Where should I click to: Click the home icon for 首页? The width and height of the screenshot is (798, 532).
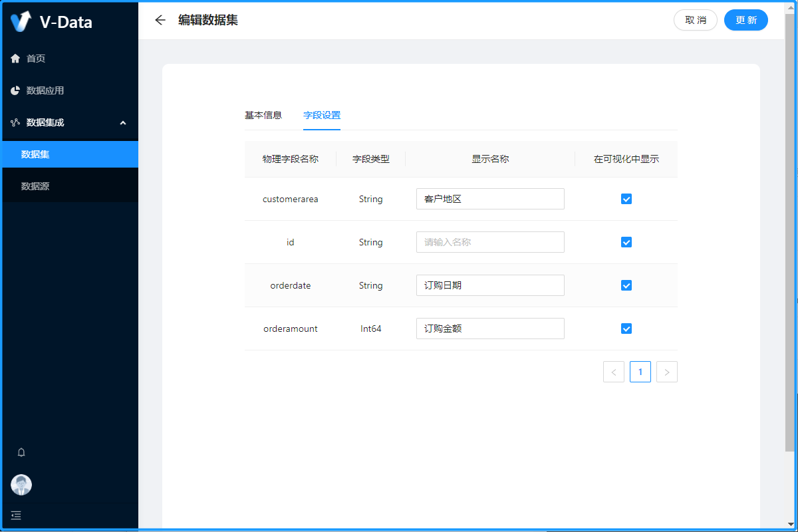coord(15,59)
